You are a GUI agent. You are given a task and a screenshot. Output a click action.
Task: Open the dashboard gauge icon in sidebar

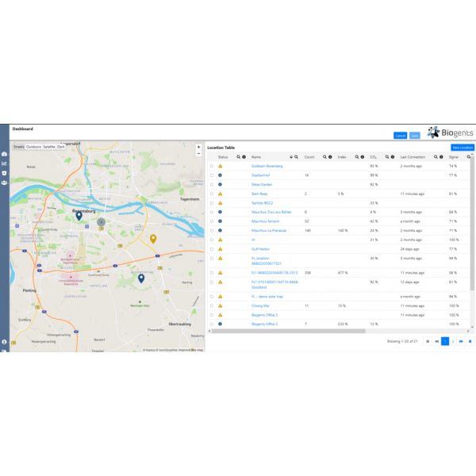4,154
